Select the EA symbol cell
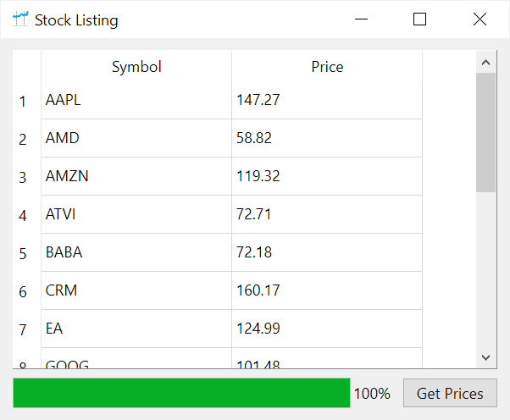The image size is (510, 420). [x=136, y=329]
